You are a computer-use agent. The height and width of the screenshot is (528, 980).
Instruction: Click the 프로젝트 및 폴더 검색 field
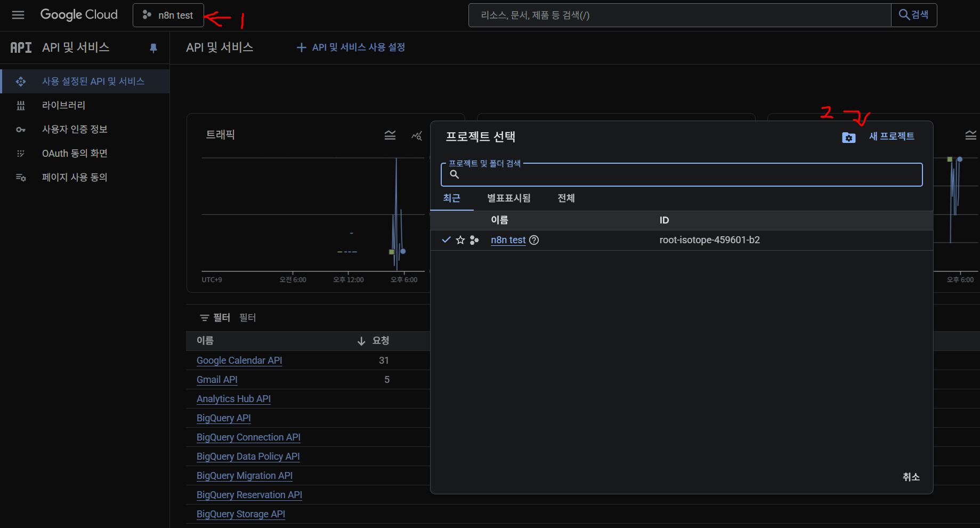682,174
